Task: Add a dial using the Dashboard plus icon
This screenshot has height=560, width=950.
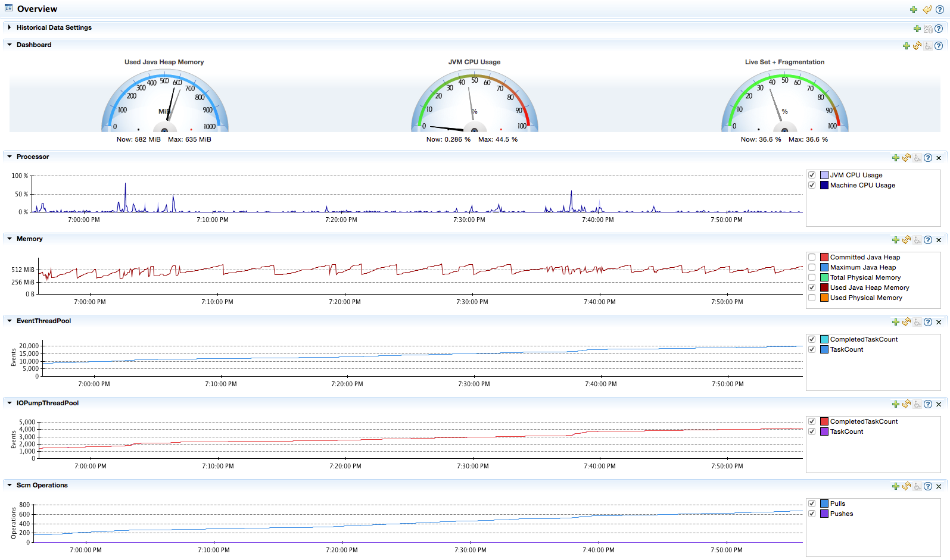Action: pos(907,46)
